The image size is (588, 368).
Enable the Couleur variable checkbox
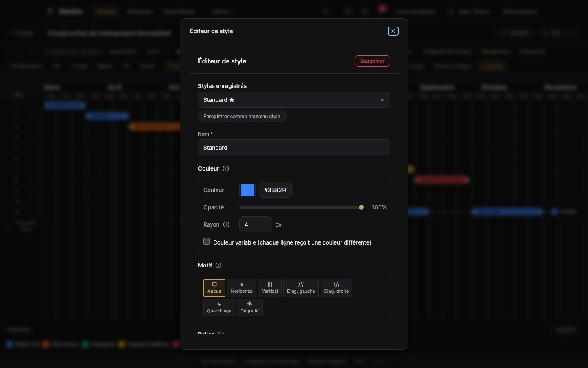tap(207, 242)
